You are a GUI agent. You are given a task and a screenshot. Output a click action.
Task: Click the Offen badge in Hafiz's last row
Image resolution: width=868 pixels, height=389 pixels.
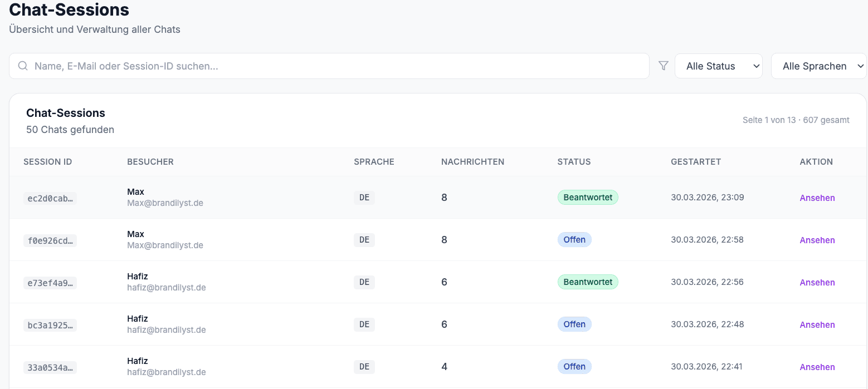pyautogui.click(x=574, y=366)
